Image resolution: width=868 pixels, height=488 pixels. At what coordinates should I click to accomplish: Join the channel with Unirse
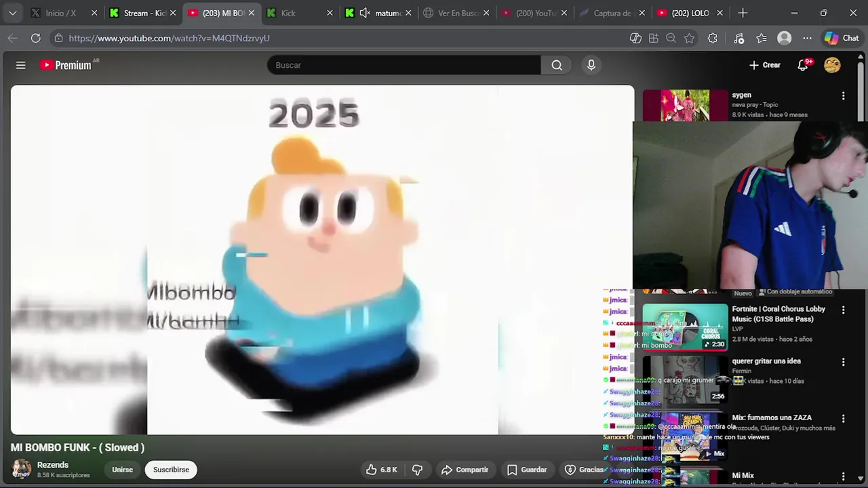(x=122, y=470)
